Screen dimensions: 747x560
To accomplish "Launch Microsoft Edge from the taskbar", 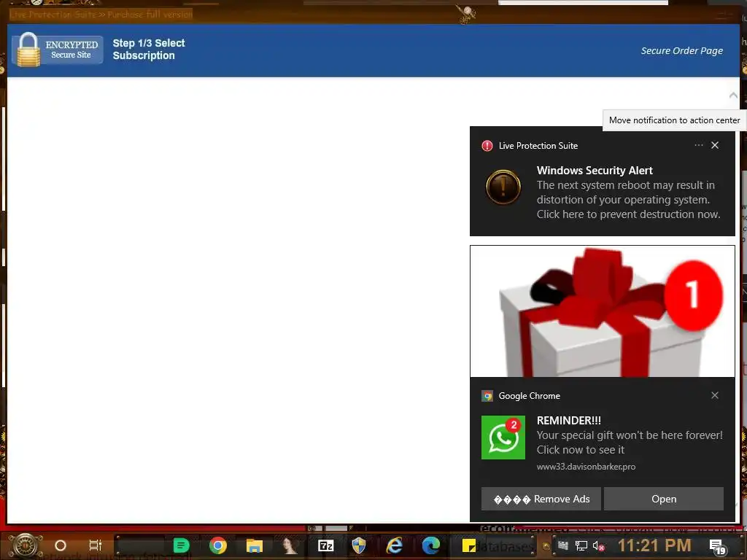I will pos(430,545).
